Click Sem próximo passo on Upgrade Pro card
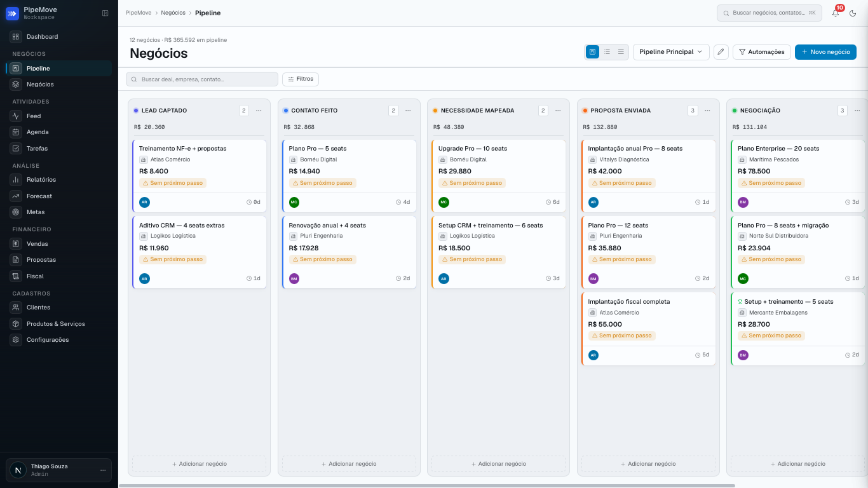The width and height of the screenshot is (868, 488). [x=471, y=183]
